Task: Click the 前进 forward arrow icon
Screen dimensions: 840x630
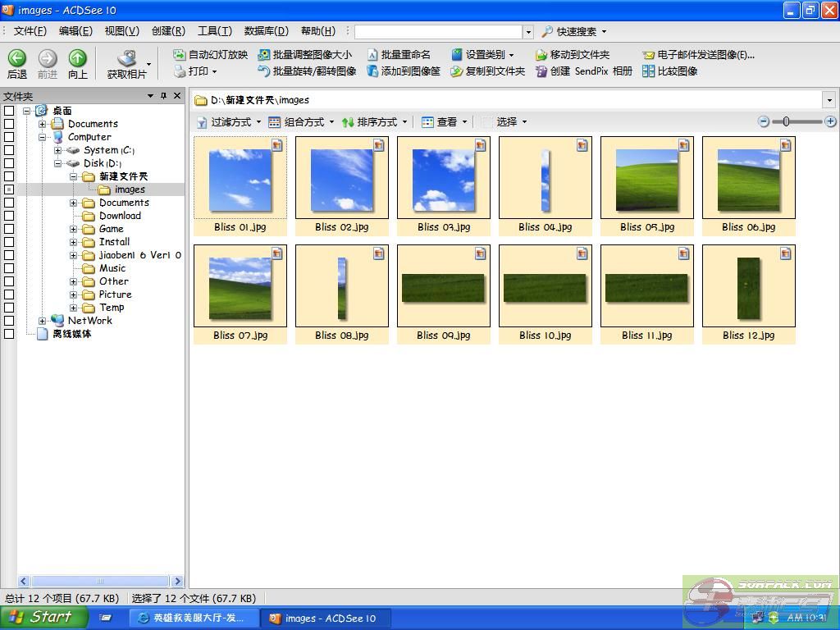Action: 47,58
